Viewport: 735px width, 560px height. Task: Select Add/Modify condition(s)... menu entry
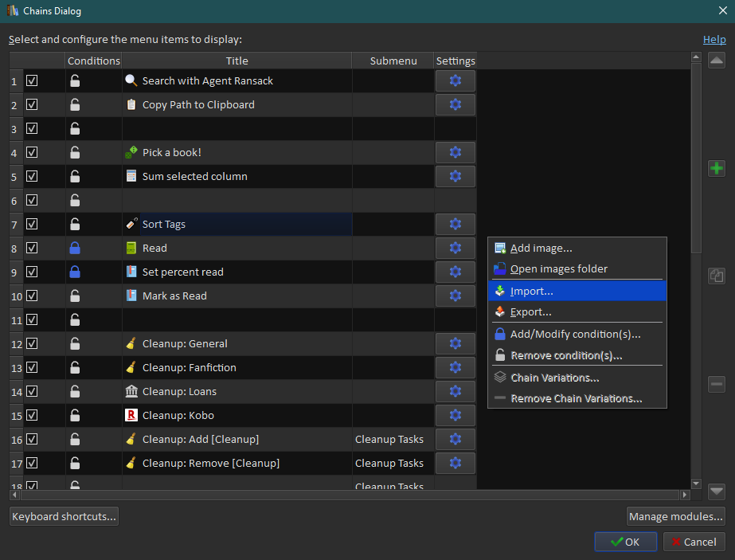[575, 335]
